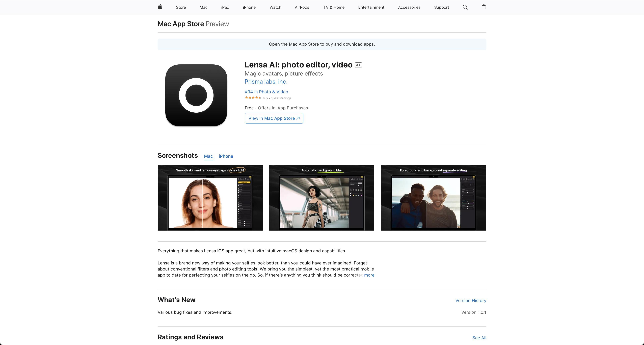The image size is (644, 345).
Task: Click the Mac App Store heading
Action: click(x=181, y=24)
